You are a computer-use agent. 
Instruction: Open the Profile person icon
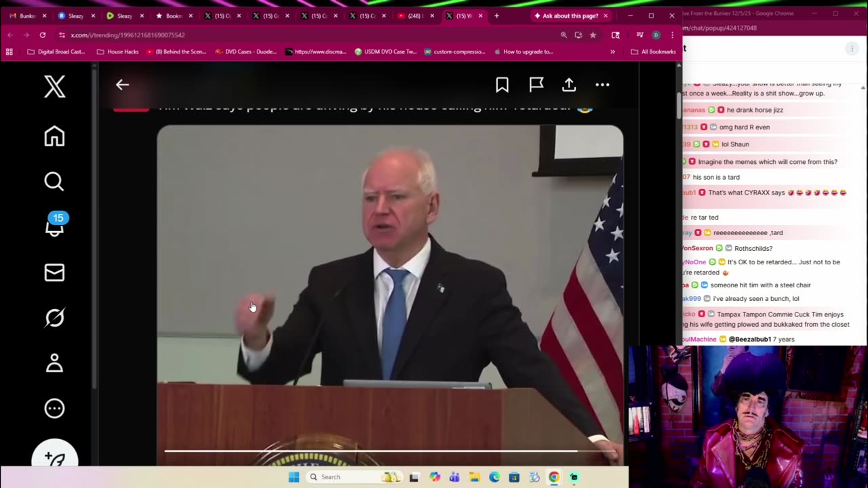(54, 363)
